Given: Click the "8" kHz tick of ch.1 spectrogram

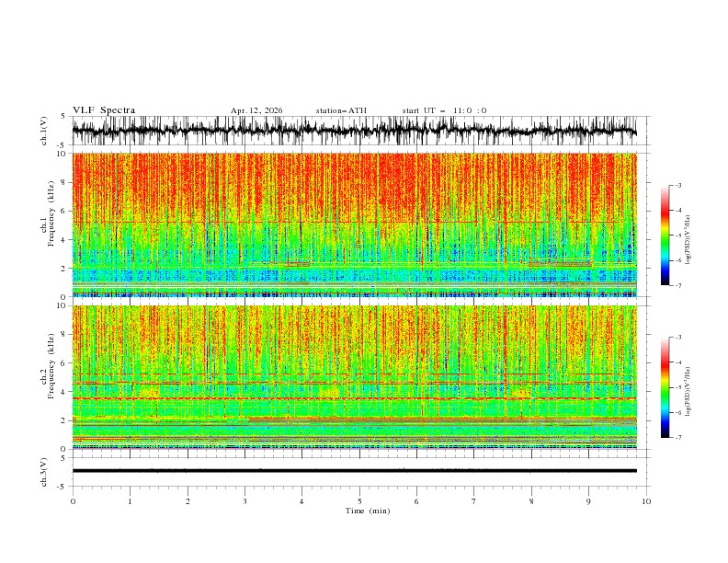Looking at the screenshot, I should pos(65,182).
